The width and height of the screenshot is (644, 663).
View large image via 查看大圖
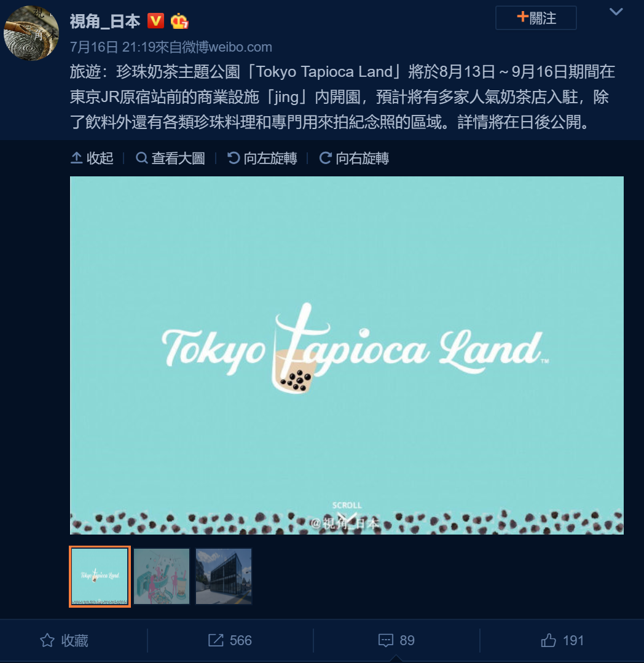(170, 158)
